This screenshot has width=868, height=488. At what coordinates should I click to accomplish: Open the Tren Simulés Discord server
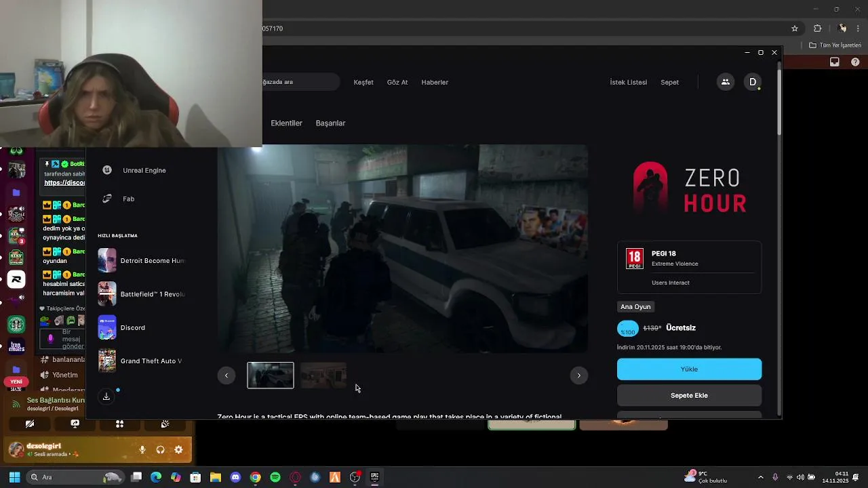(16, 347)
